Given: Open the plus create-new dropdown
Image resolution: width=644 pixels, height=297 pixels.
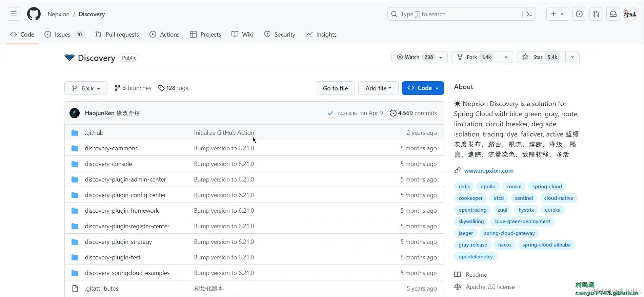Looking at the screenshot, I should [557, 14].
